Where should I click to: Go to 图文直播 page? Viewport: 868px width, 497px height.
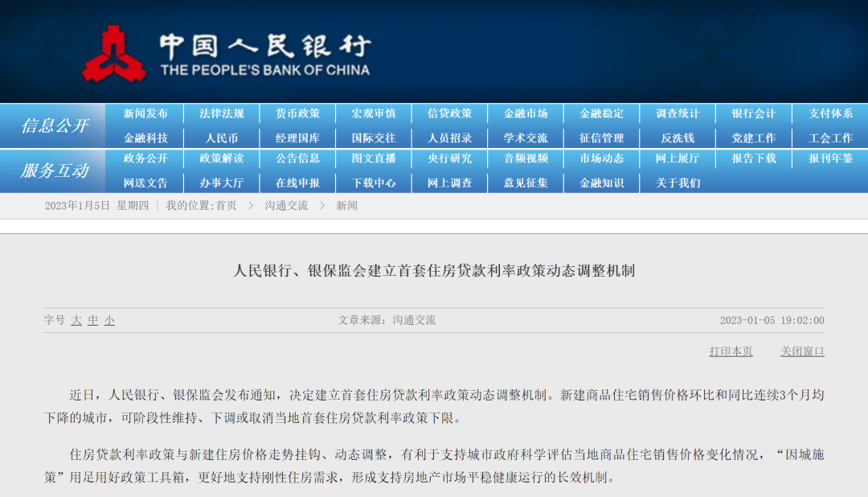(374, 158)
